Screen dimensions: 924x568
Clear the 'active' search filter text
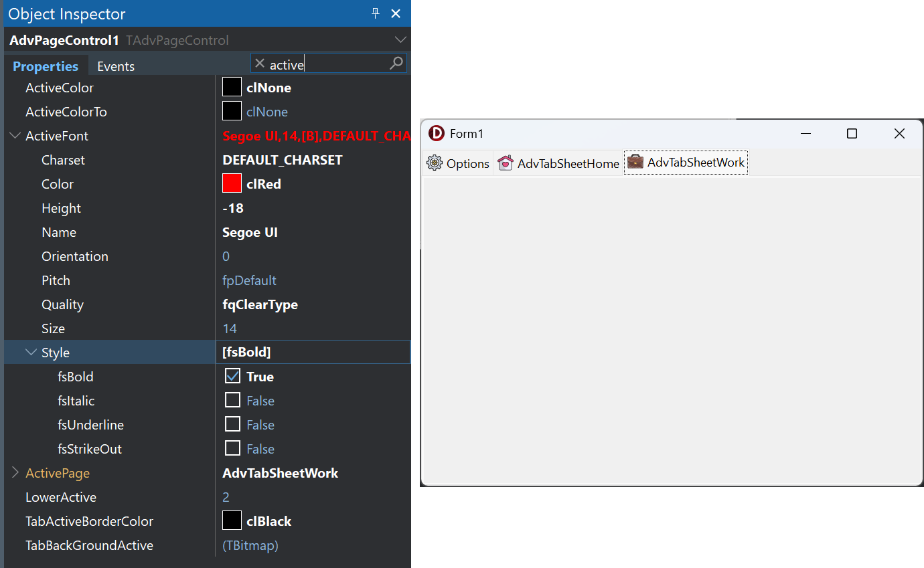pyautogui.click(x=260, y=64)
